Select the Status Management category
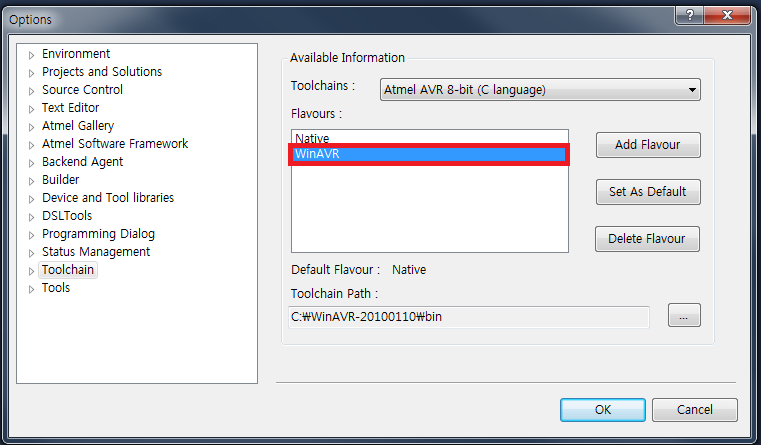The width and height of the screenshot is (761, 445). point(96,252)
